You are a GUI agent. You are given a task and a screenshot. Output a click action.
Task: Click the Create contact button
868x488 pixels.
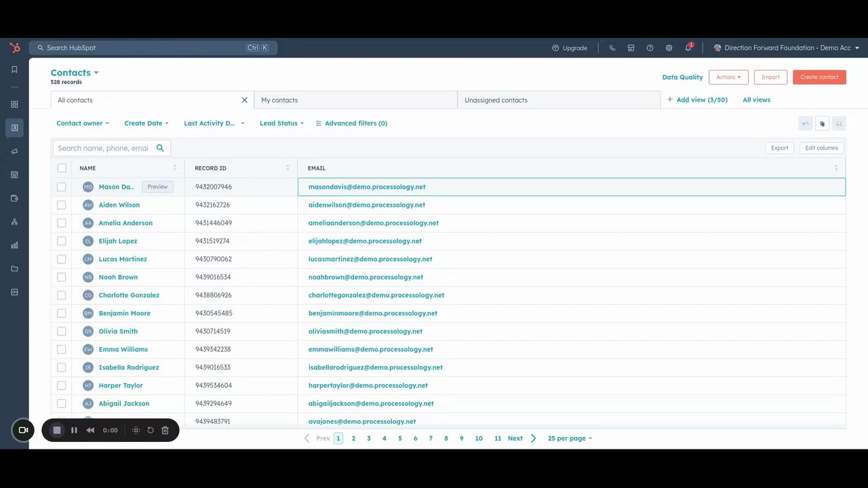coord(819,77)
